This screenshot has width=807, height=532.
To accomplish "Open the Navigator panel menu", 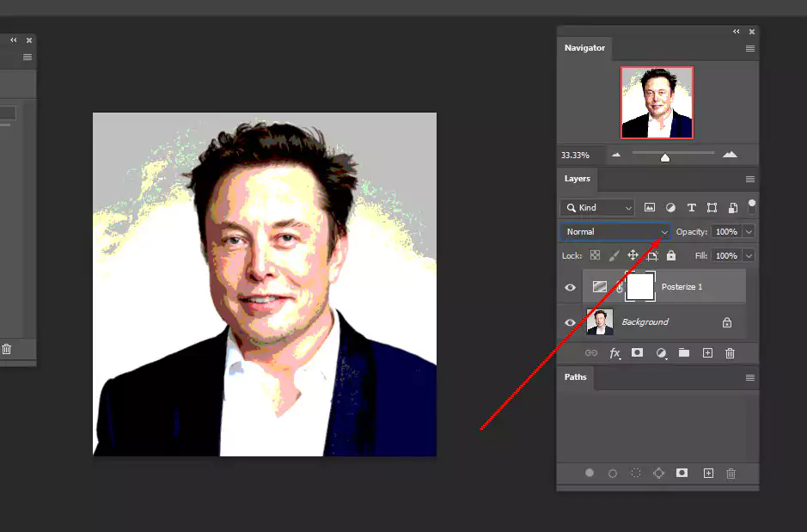I will point(750,48).
